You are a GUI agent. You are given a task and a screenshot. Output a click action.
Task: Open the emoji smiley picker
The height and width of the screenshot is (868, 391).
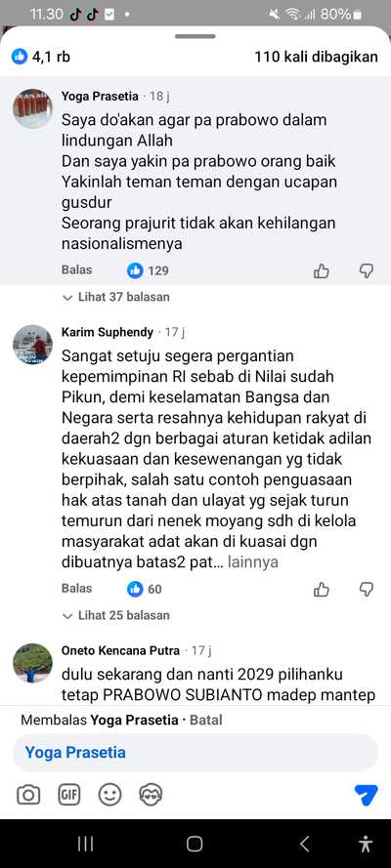click(109, 796)
